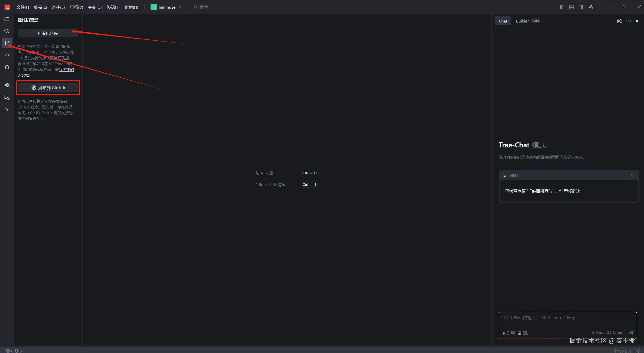The height and width of the screenshot is (353, 644).
Task: Toggle the bottom panel layout button
Action: pyautogui.click(x=571, y=7)
